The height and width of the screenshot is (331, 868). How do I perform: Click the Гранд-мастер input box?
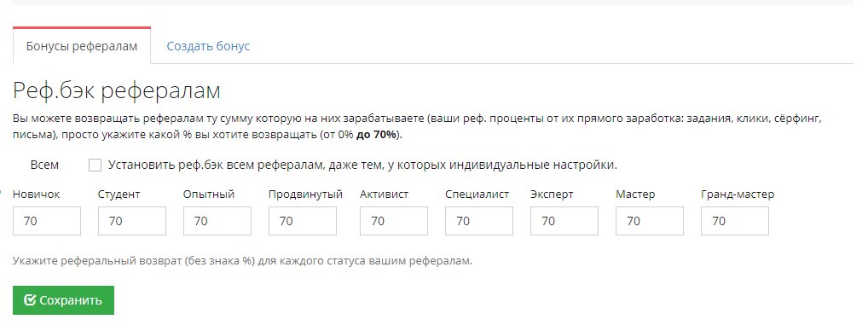(735, 221)
